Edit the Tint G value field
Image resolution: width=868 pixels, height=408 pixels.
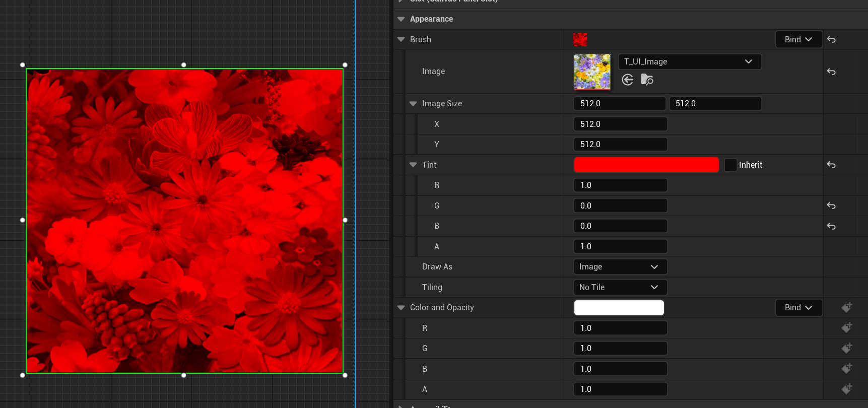(x=620, y=206)
